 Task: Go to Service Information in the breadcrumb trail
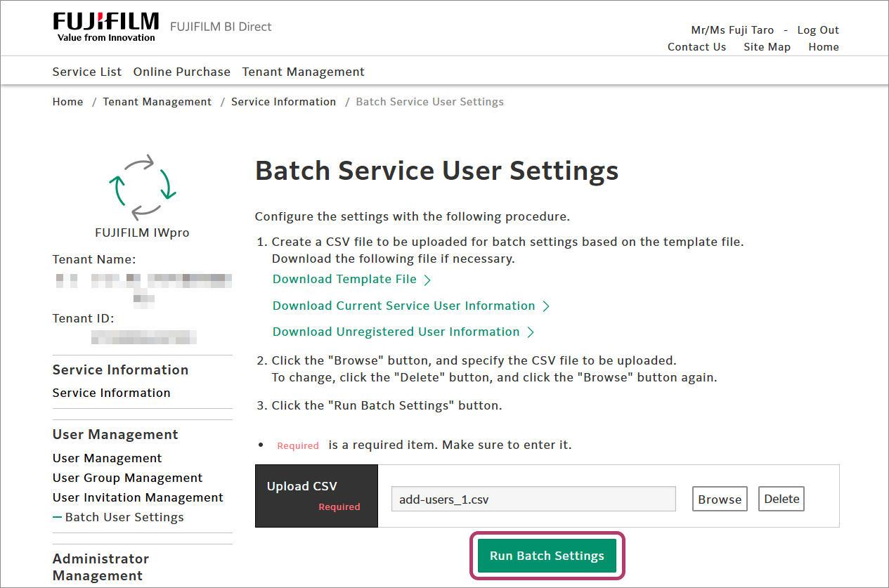point(283,102)
